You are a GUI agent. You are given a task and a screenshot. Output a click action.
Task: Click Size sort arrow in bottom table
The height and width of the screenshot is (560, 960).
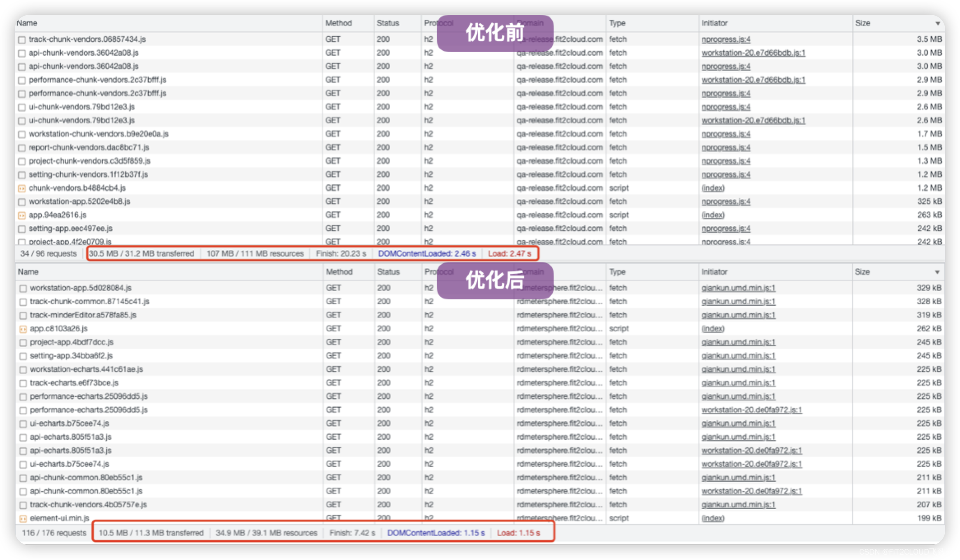click(937, 272)
